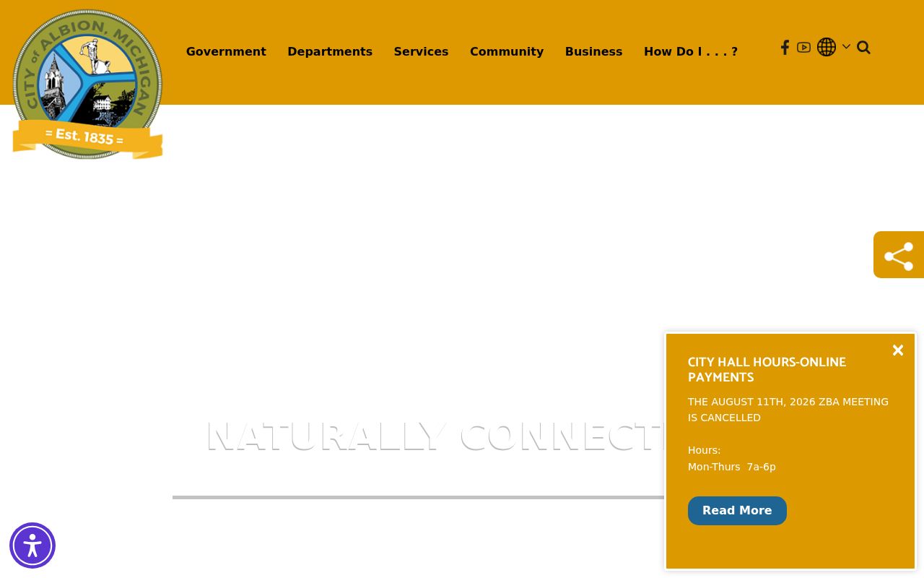Click the Read More button
This screenshot has height=578, width=924.
pyautogui.click(x=737, y=511)
